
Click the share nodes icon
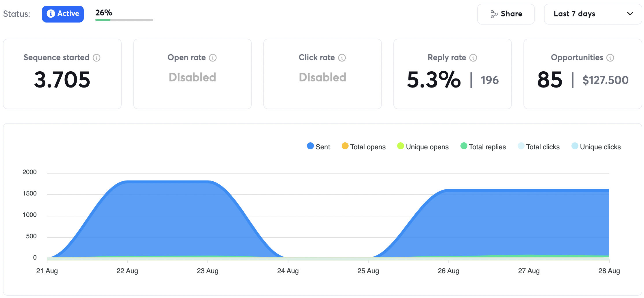click(494, 14)
